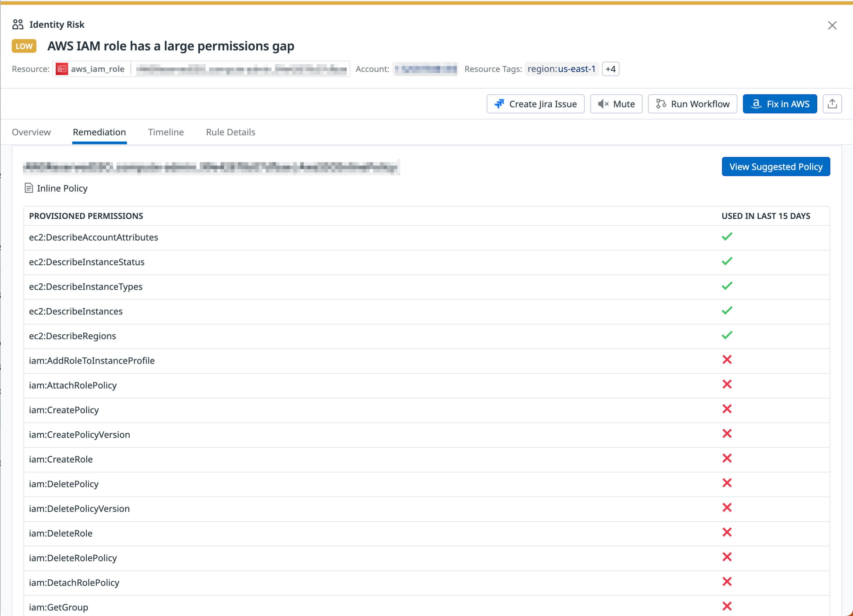Click the LOW severity badge
Screen dimensions: 853x616
pos(24,46)
